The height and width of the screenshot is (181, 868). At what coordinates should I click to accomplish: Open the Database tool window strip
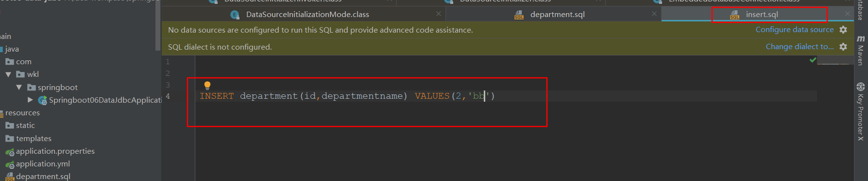pos(861,10)
